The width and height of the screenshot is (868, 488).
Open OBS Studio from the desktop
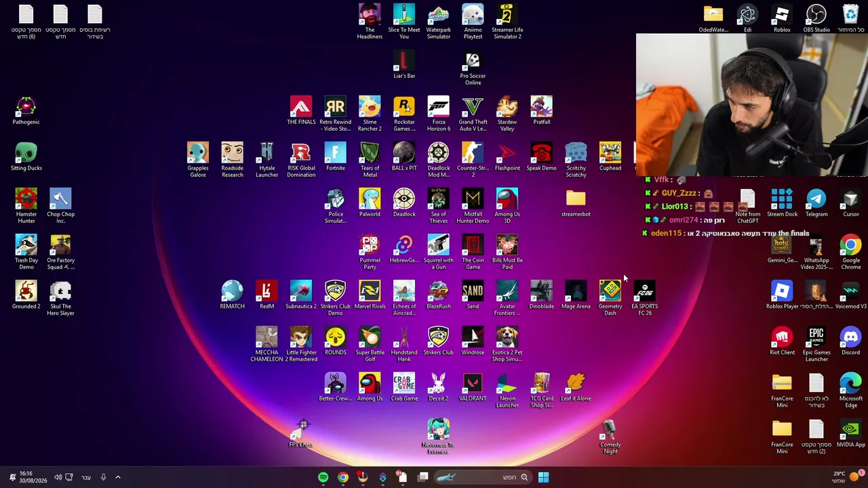(816, 19)
